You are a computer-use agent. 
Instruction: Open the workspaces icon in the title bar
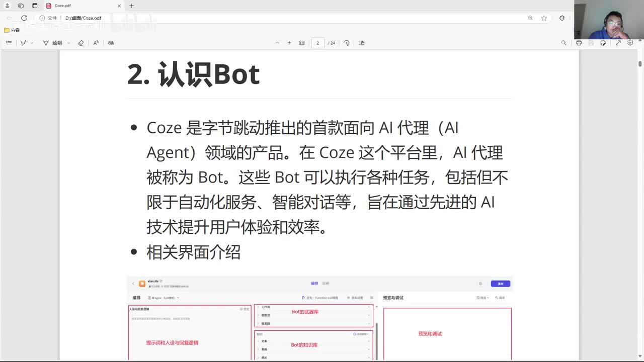click(21, 6)
